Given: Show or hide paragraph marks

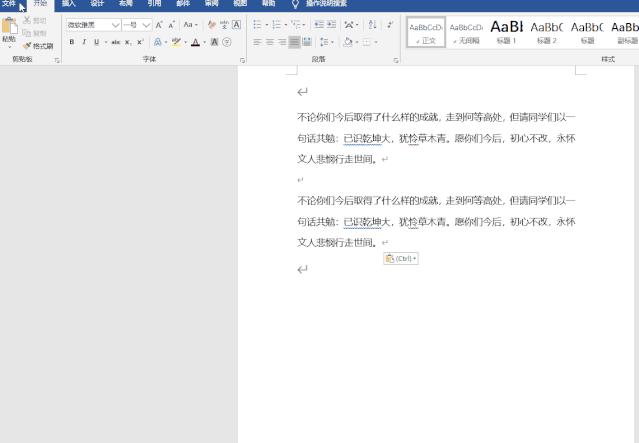Looking at the screenshot, I should [x=390, y=25].
